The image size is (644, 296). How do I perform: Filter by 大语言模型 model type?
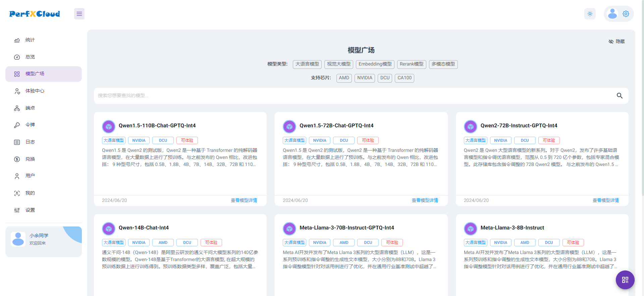coord(307,64)
